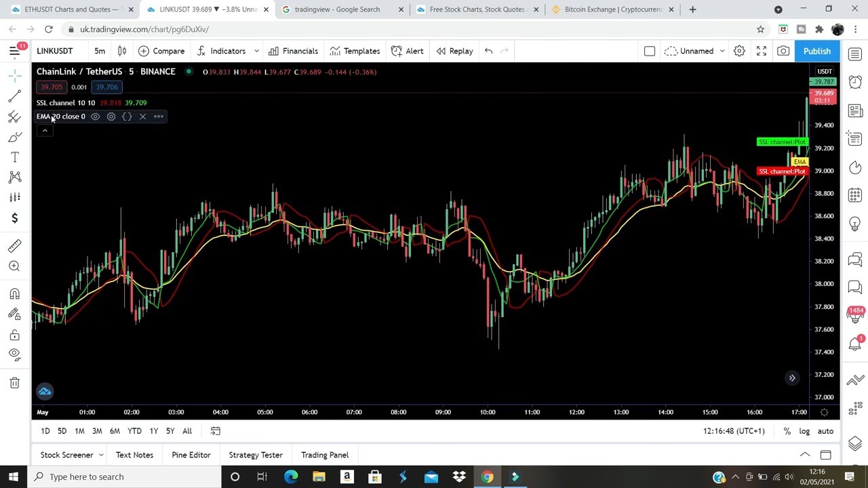Expand the indicators favorites dropdown arrow
This screenshot has height=488, width=868.
click(256, 51)
